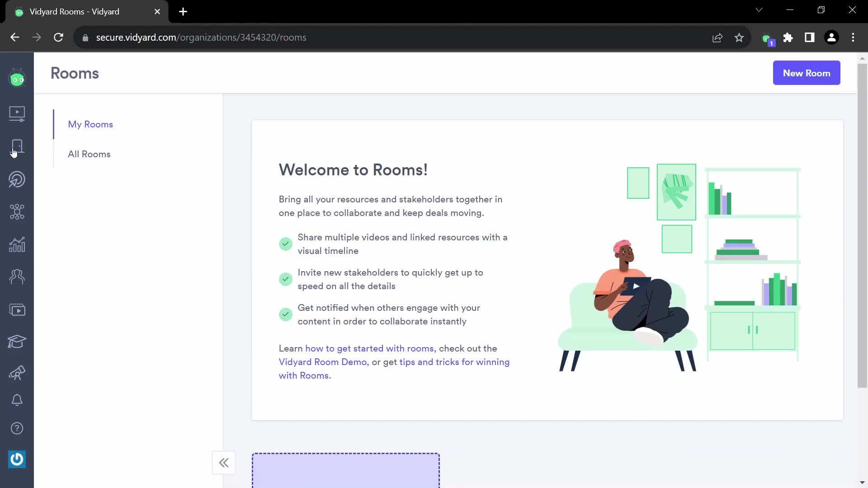Open the Vidyard browser extension icon

768,39
